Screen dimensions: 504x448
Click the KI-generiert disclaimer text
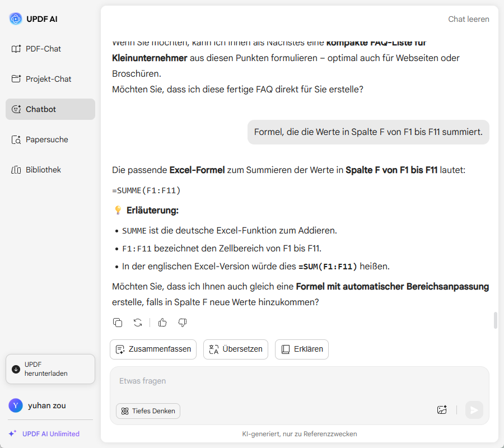point(299,434)
